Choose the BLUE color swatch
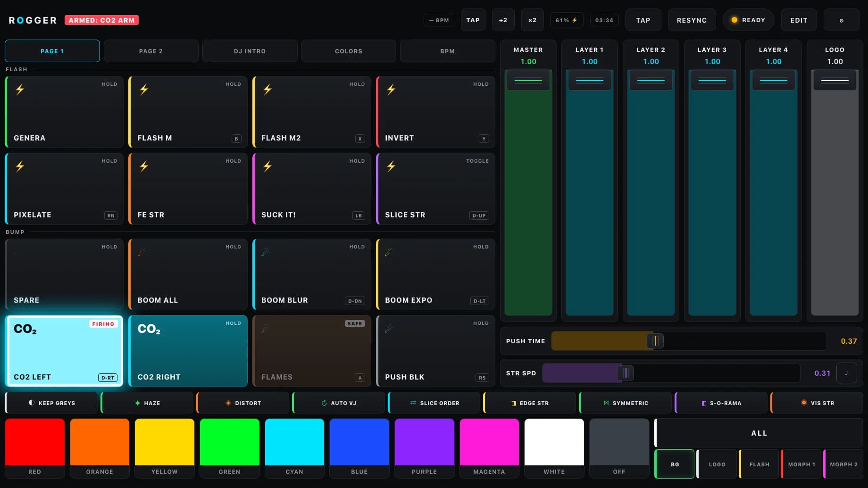Image resolution: width=868 pixels, height=488 pixels. 359,448
